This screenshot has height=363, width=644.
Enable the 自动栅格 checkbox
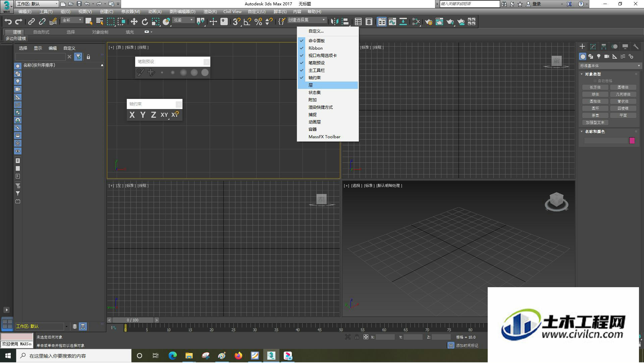click(x=595, y=81)
